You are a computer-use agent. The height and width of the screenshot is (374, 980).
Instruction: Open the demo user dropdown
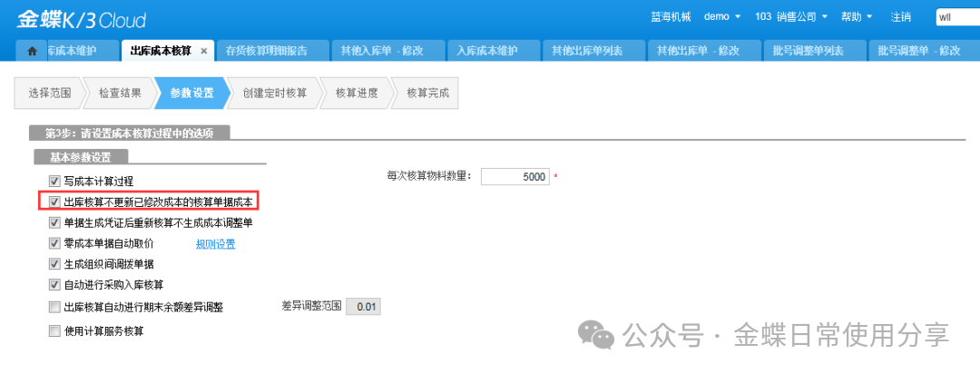[722, 17]
